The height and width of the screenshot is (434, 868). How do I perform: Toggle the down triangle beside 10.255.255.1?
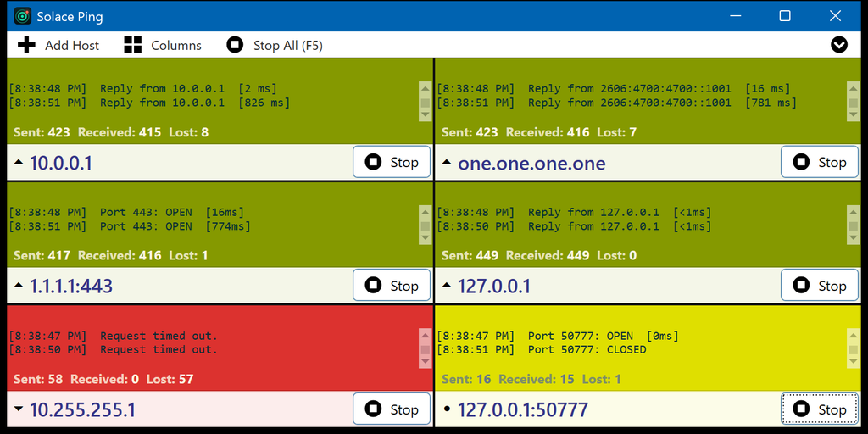(x=19, y=409)
